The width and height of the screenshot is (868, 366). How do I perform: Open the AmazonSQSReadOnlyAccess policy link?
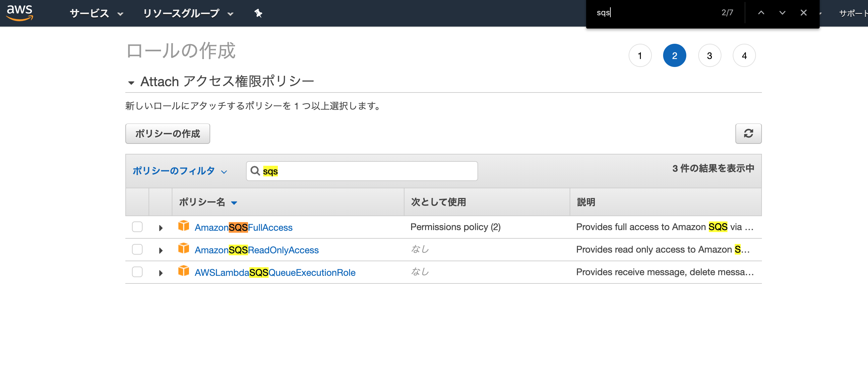tap(256, 250)
